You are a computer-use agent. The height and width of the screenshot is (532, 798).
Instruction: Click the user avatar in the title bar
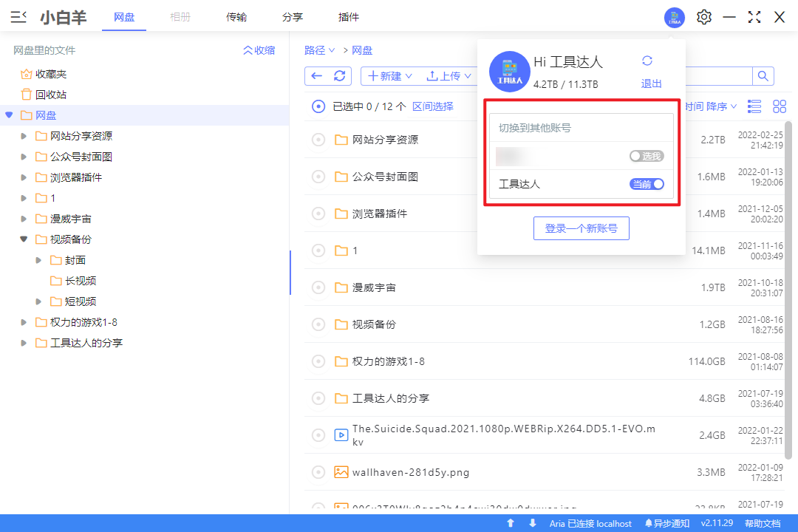pos(674,18)
